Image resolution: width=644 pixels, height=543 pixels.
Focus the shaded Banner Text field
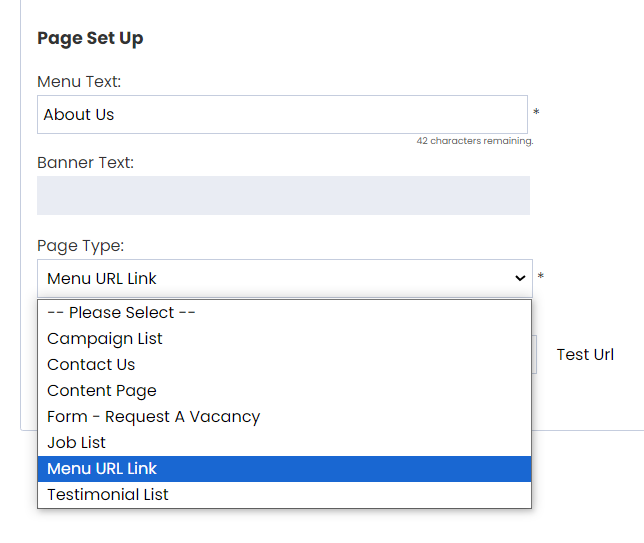pos(283,196)
